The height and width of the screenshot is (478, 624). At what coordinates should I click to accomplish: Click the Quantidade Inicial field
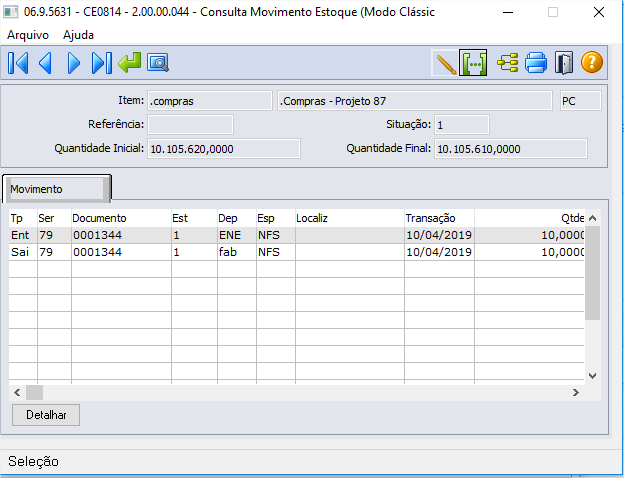[x=224, y=149]
